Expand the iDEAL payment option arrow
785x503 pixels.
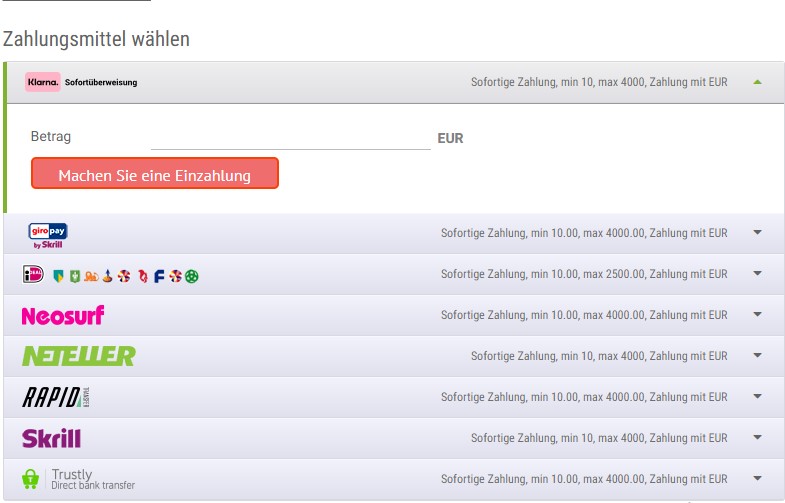(757, 273)
